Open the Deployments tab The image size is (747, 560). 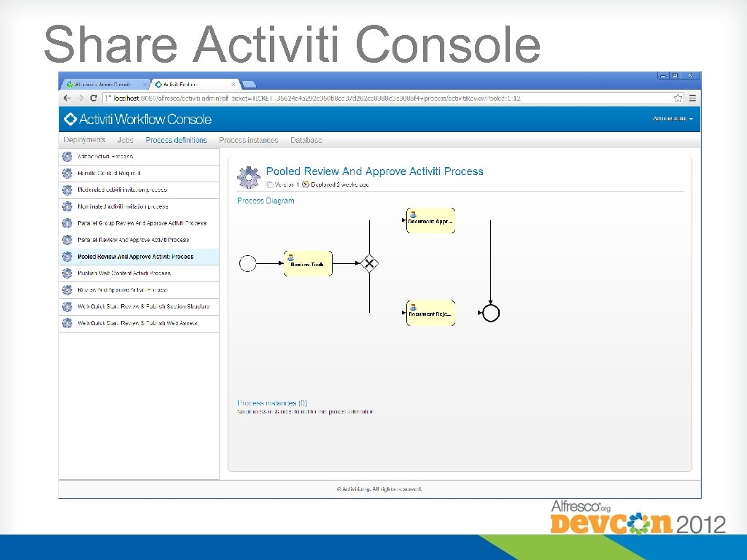tap(85, 140)
